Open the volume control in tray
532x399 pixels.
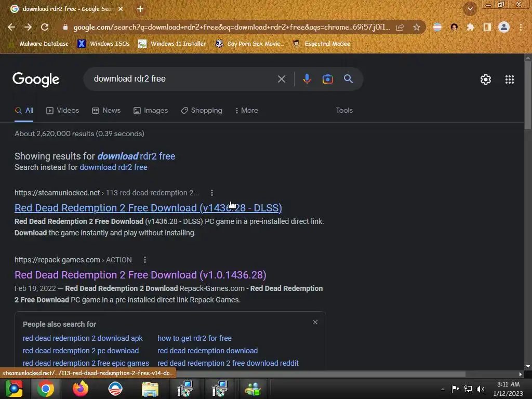pyautogui.click(x=481, y=389)
